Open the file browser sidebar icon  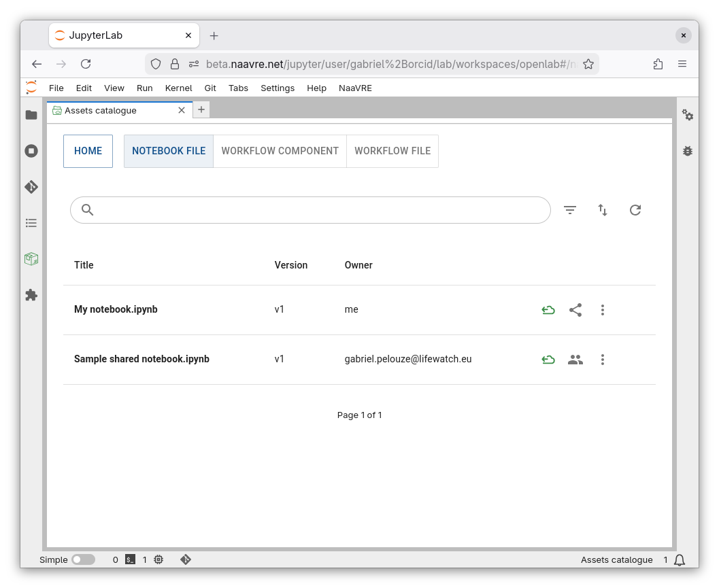coord(31,115)
